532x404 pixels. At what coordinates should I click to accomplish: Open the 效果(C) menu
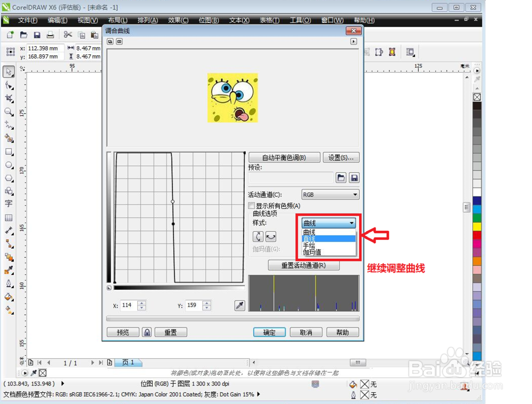click(x=177, y=20)
